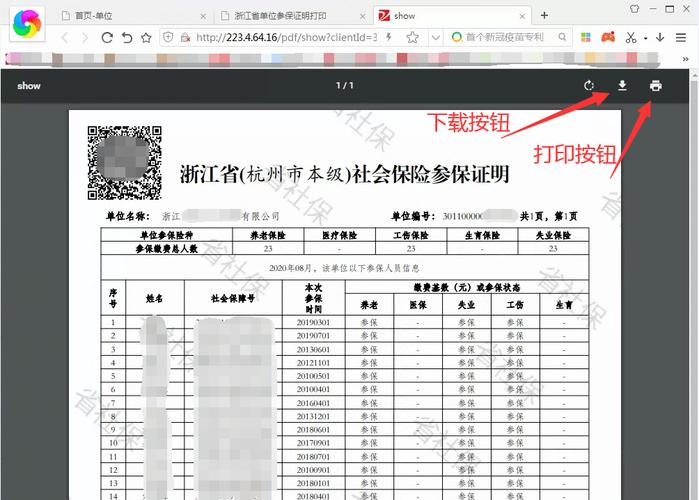The width and height of the screenshot is (699, 500).
Task: Rotate the PDF with the rotate icon
Action: [x=589, y=86]
